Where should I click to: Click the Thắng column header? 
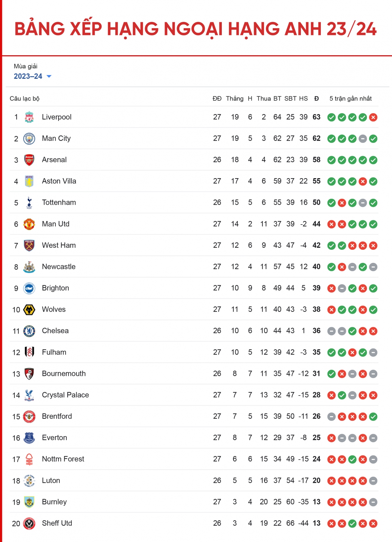(x=235, y=99)
